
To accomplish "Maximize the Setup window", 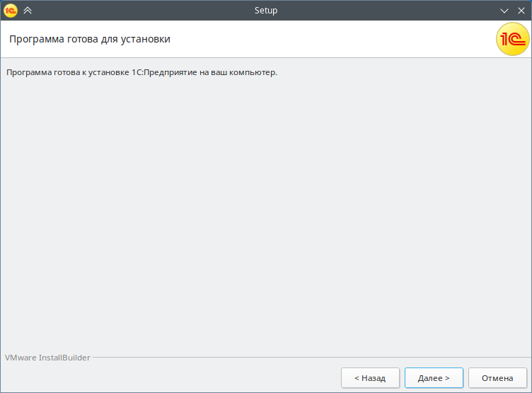I will tap(504, 11).
